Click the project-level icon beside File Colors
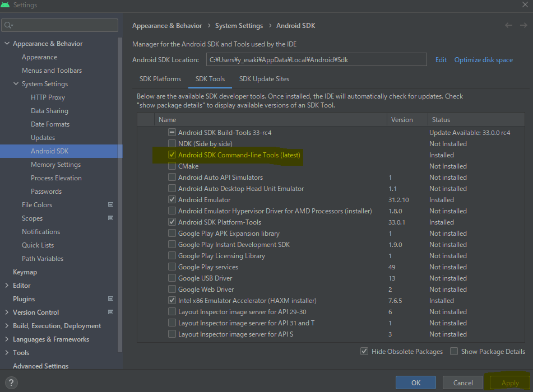 [x=110, y=204]
